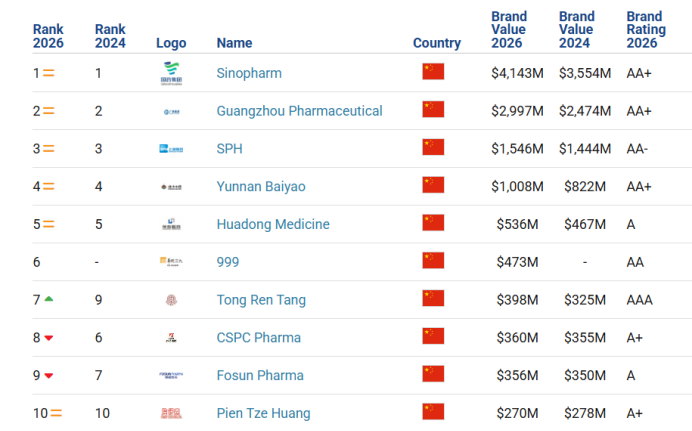Open the 999 brand link
Screen dimensions: 692x431
pos(228,262)
